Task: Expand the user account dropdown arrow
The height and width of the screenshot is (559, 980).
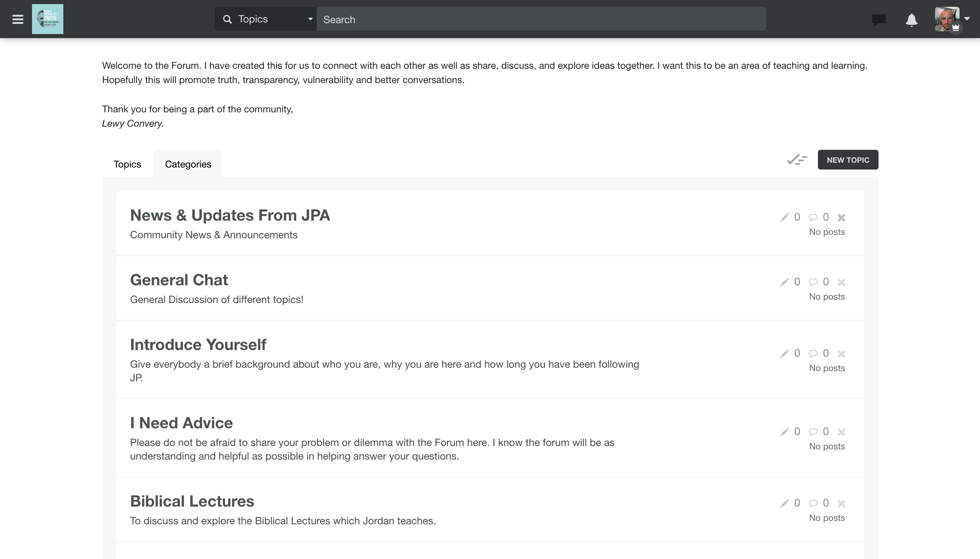Action: (967, 18)
